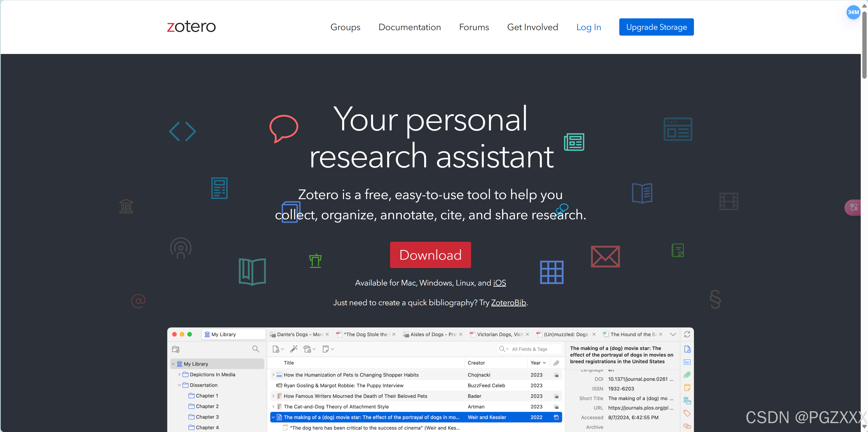Open the New Item dropdown
The width and height of the screenshot is (868, 432).
(278, 349)
